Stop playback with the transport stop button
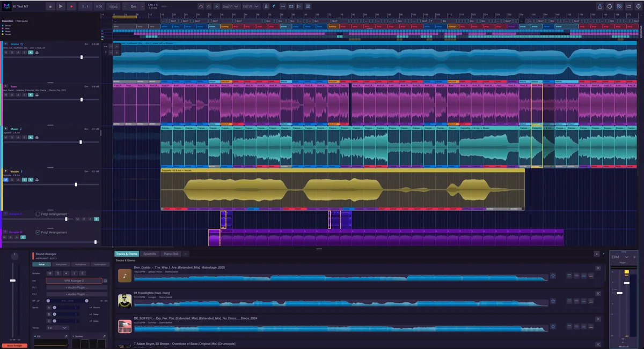Viewport: 644px width, 349px height. point(50,6)
